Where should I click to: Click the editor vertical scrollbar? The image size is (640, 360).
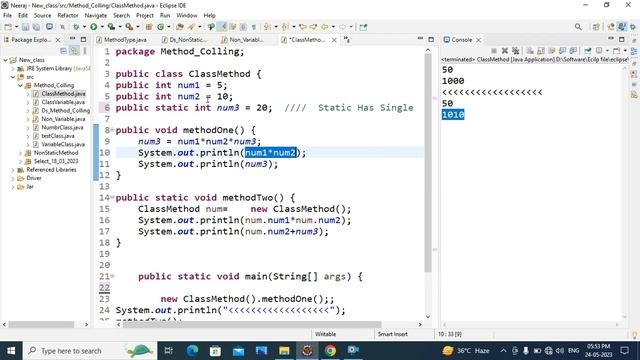point(428,163)
